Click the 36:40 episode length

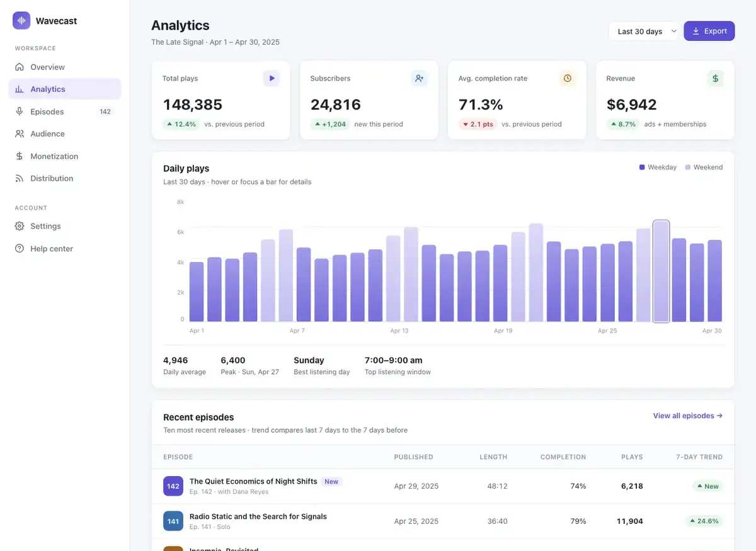pyautogui.click(x=497, y=521)
